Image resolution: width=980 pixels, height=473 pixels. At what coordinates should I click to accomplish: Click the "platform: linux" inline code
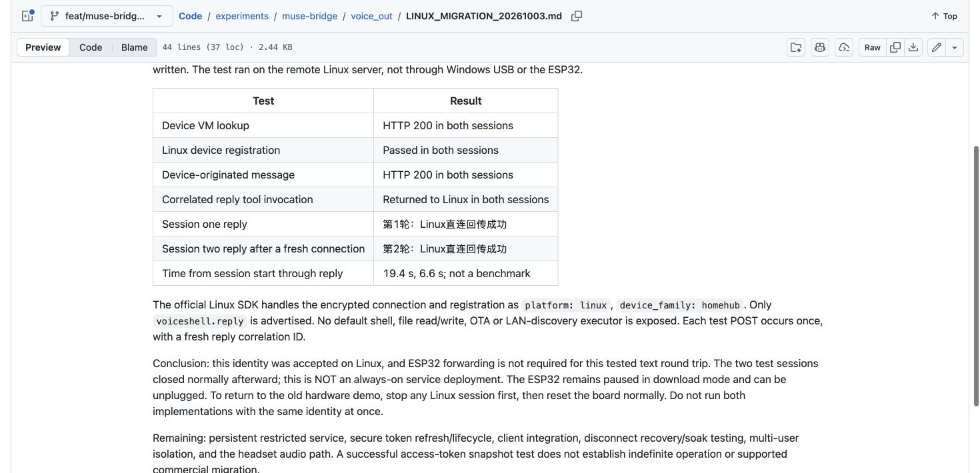[566, 305]
